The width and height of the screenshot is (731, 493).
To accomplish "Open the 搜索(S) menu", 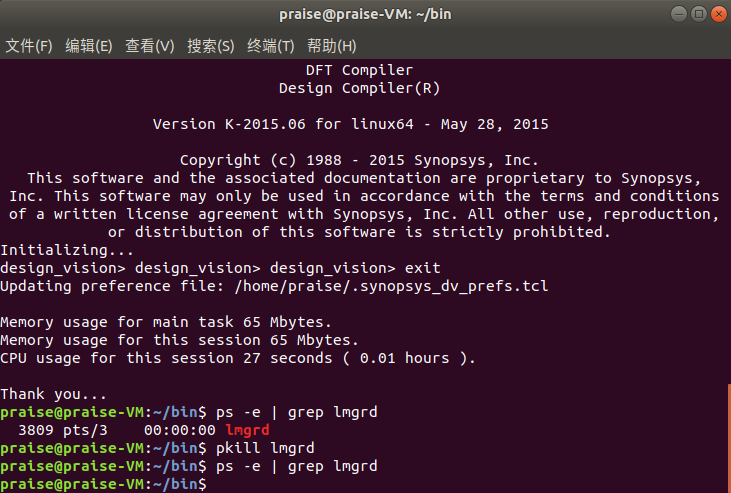I will (210, 46).
